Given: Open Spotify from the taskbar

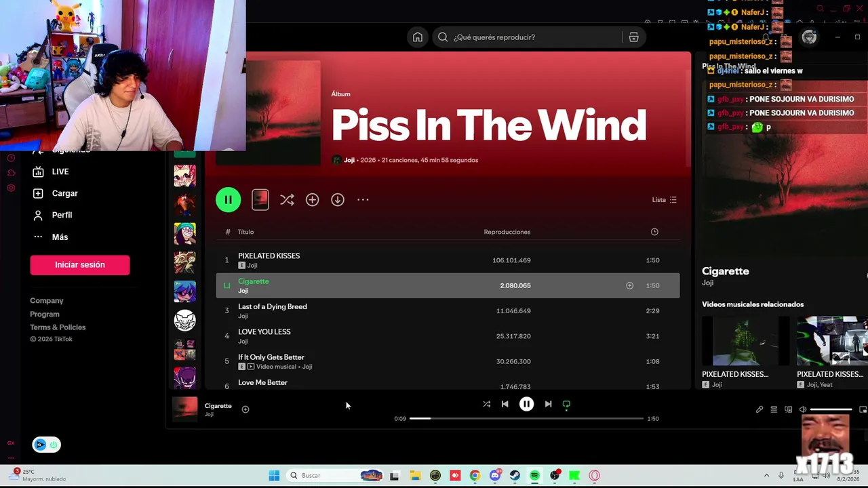Looking at the screenshot, I should (534, 476).
